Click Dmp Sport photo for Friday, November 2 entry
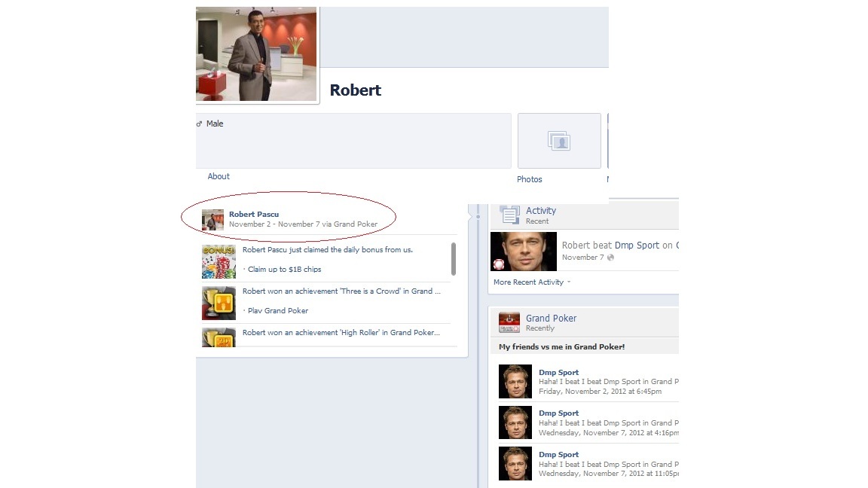 tap(515, 382)
